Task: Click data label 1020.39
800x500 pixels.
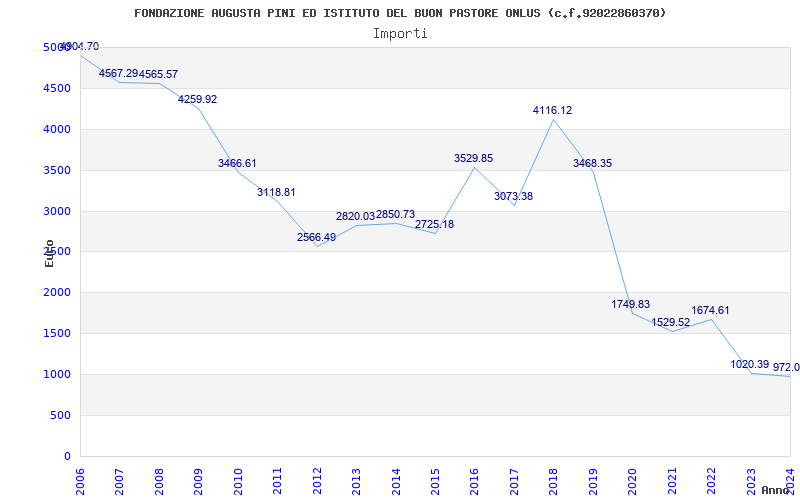Action: tap(749, 364)
